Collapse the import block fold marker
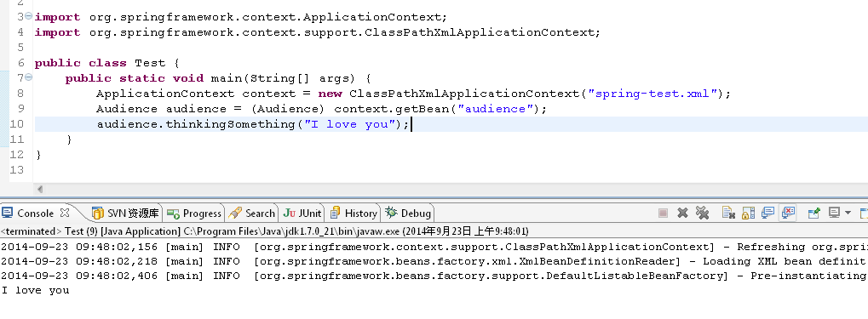 (29, 16)
